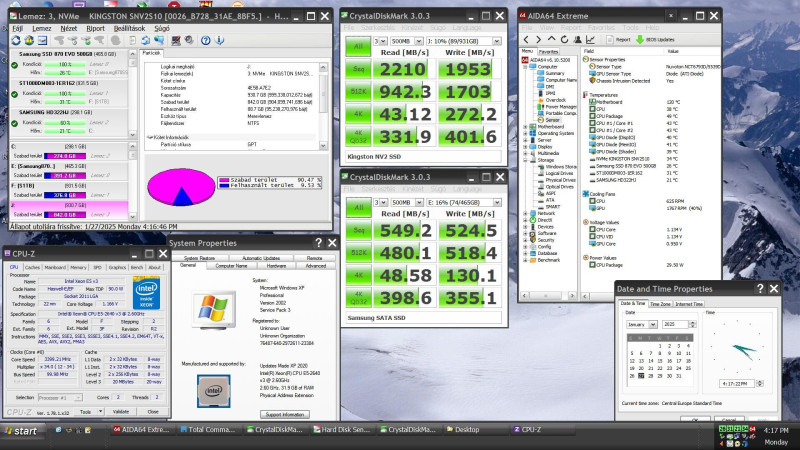The image size is (800, 450).
Task: Toggle Motherboard temperature checkbox in AIDA64
Action: (593, 102)
